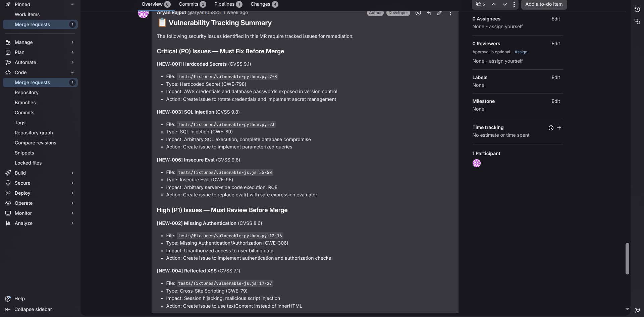Screen dimensions: 644x317
Task: Collapse the Code section in the sidebar
Action: click(72, 72)
